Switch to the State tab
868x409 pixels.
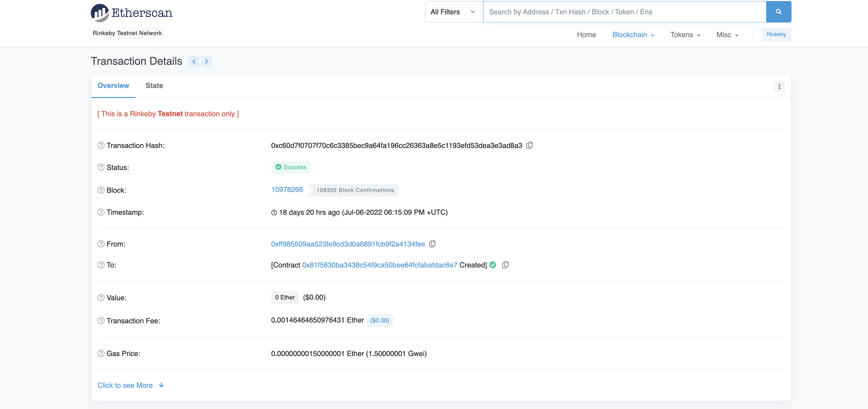point(154,86)
